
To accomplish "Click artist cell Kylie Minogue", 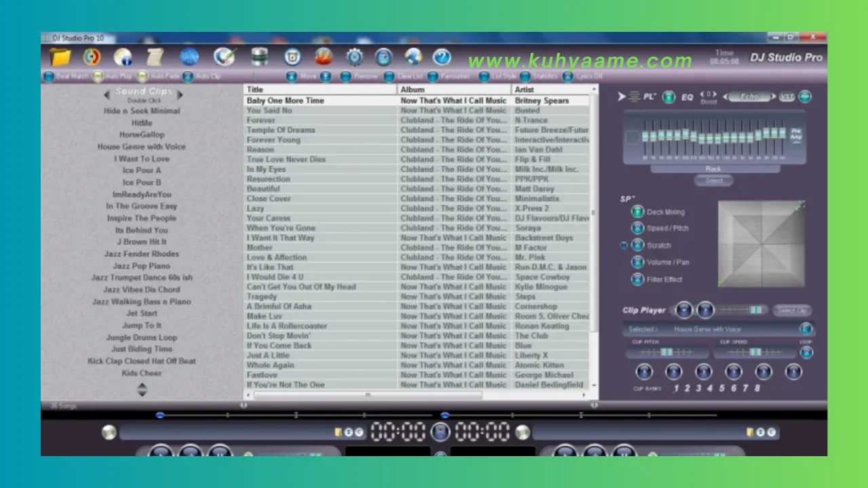I will click(x=541, y=287).
